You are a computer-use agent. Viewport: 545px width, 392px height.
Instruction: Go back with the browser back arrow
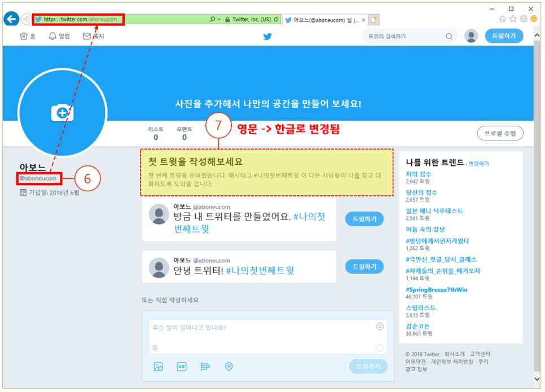[x=11, y=19]
